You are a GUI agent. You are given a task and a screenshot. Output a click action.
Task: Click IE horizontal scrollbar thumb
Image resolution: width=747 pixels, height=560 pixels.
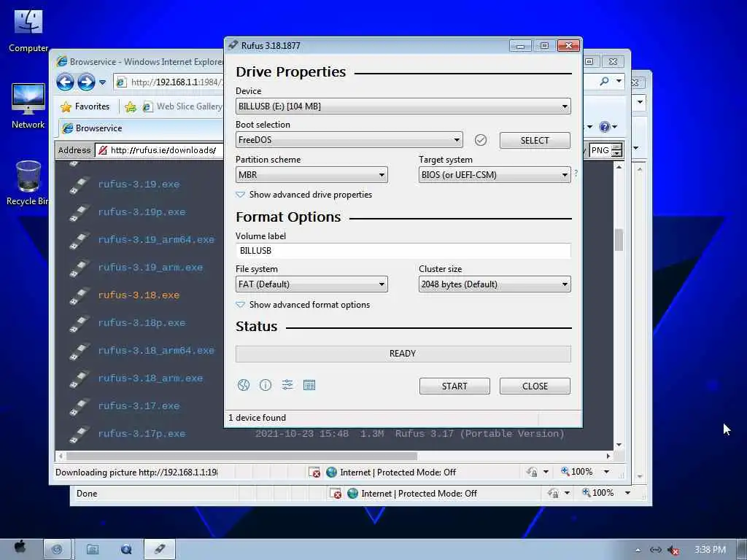pos(242,456)
